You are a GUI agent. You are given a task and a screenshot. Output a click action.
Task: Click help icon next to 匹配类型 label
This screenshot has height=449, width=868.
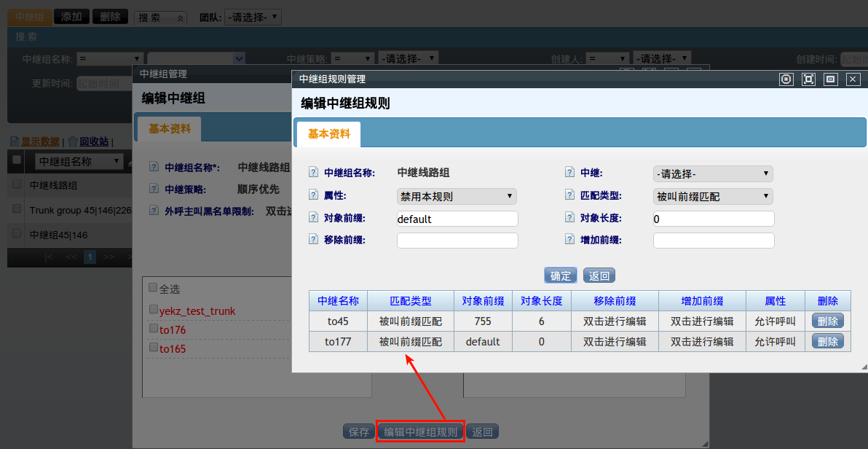click(570, 196)
